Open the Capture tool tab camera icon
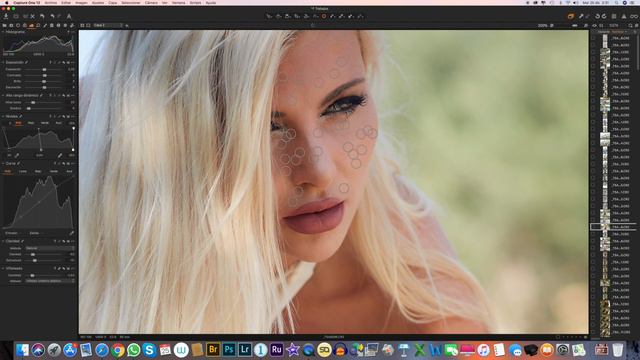The width and height of the screenshot is (640, 360). (11, 25)
